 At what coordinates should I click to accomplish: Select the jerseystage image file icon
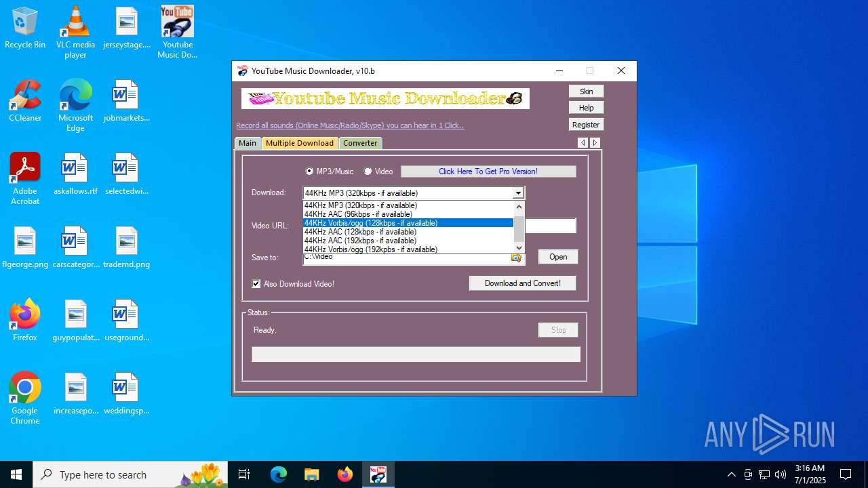click(x=127, y=28)
